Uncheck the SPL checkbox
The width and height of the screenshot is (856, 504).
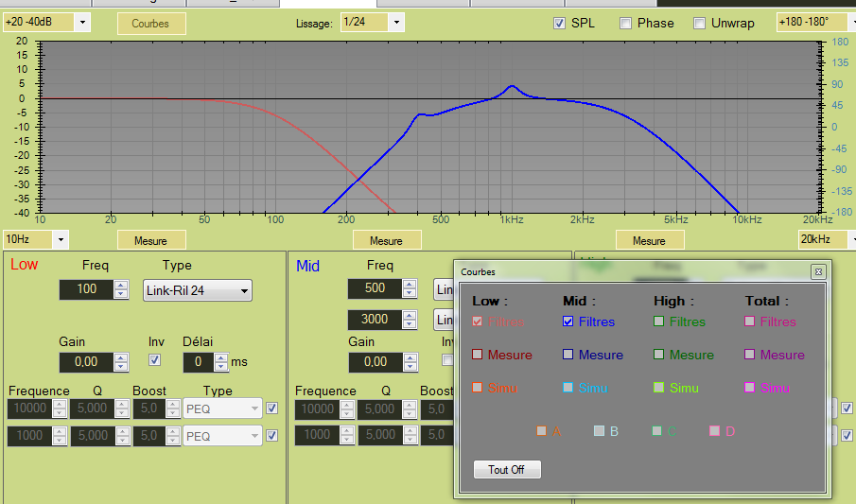click(559, 23)
